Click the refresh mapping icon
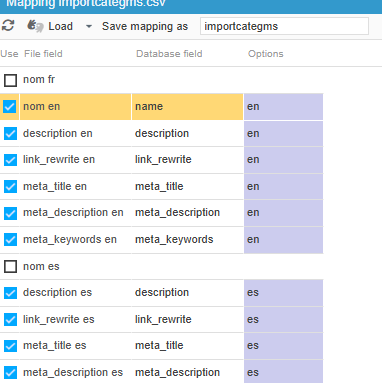This screenshot has width=382, height=383. [x=8, y=26]
